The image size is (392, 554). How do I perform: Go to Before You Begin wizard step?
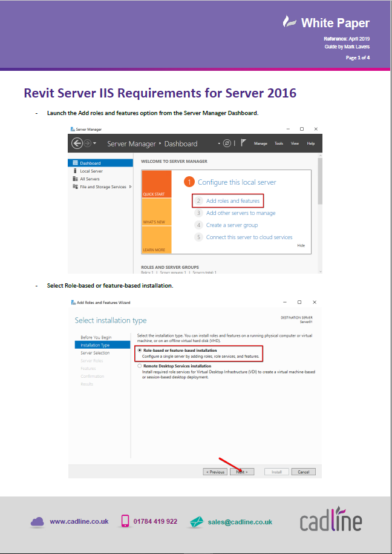pos(96,337)
